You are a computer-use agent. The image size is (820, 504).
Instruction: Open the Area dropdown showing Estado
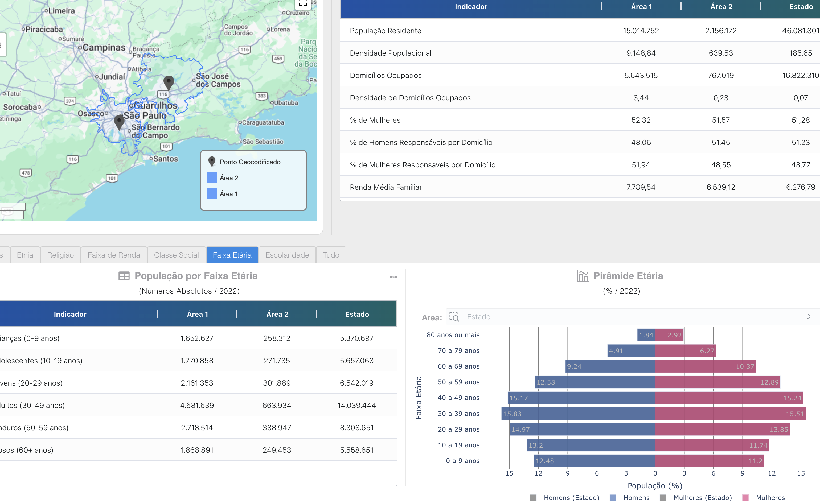coord(633,317)
